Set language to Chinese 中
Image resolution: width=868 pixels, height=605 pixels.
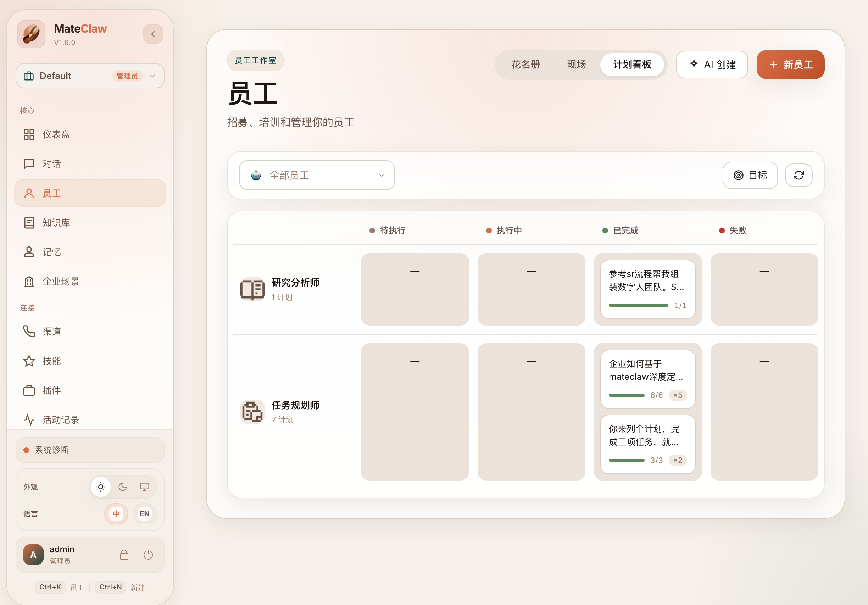coord(116,514)
